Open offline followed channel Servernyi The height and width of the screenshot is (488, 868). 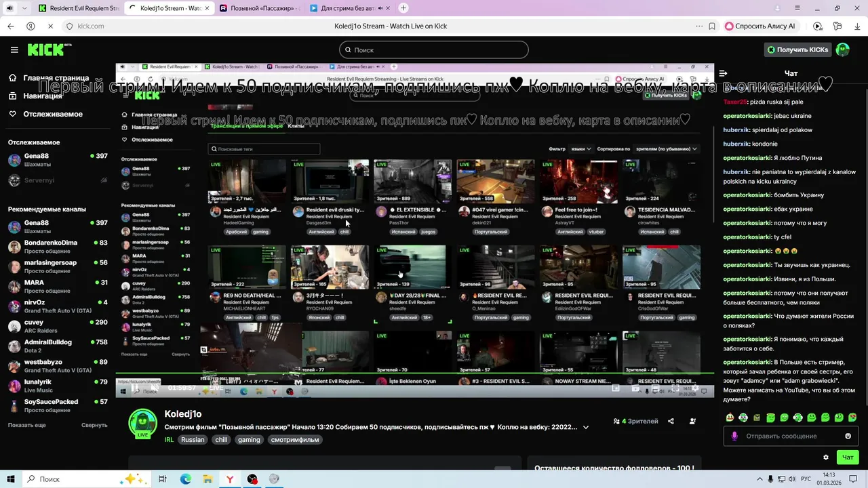58,180
